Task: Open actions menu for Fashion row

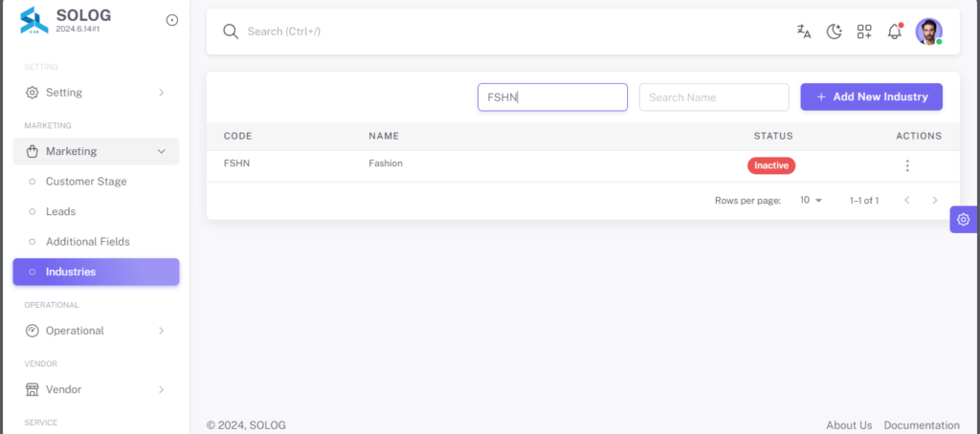Action: (907, 165)
